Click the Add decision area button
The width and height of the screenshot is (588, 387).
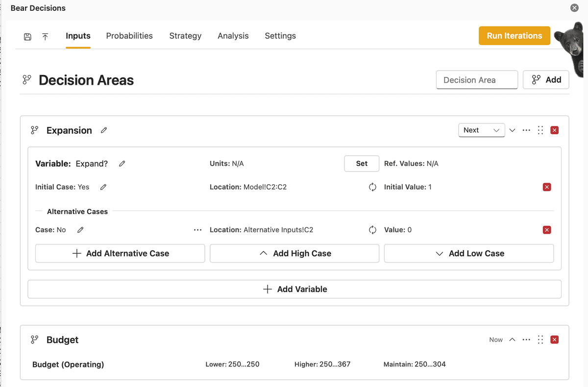546,80
